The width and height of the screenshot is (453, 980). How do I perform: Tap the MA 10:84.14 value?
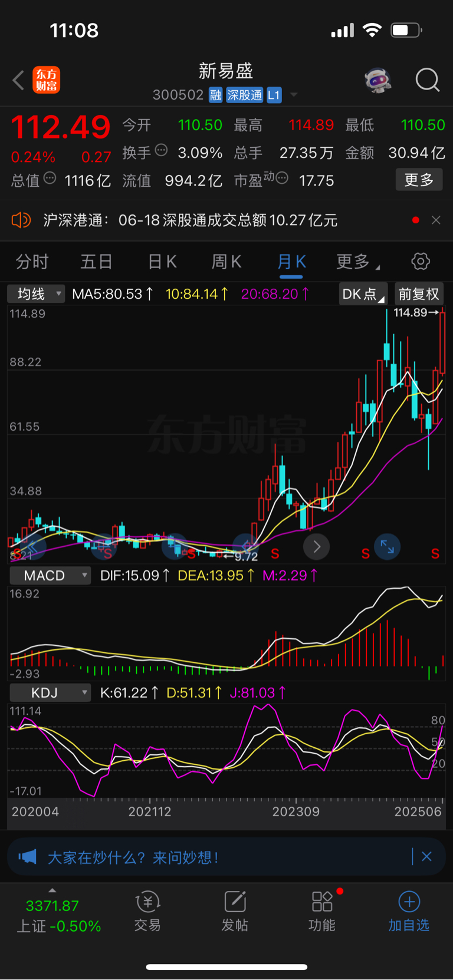click(196, 293)
